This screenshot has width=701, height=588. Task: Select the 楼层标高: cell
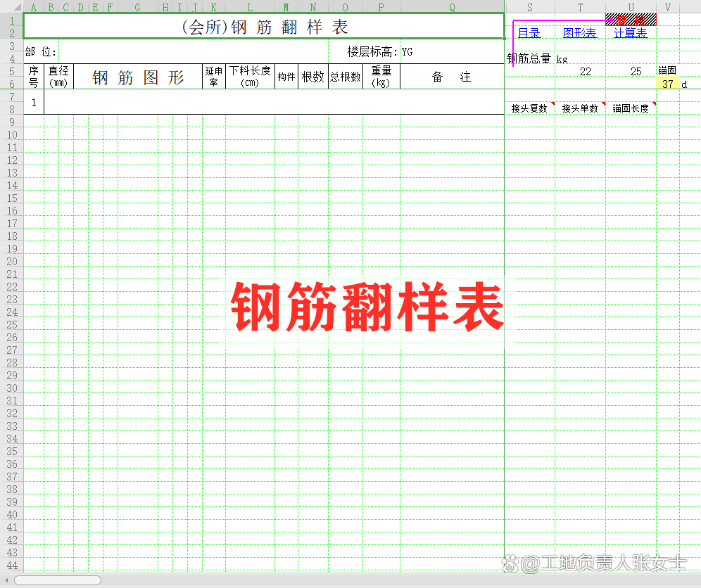tap(364, 52)
